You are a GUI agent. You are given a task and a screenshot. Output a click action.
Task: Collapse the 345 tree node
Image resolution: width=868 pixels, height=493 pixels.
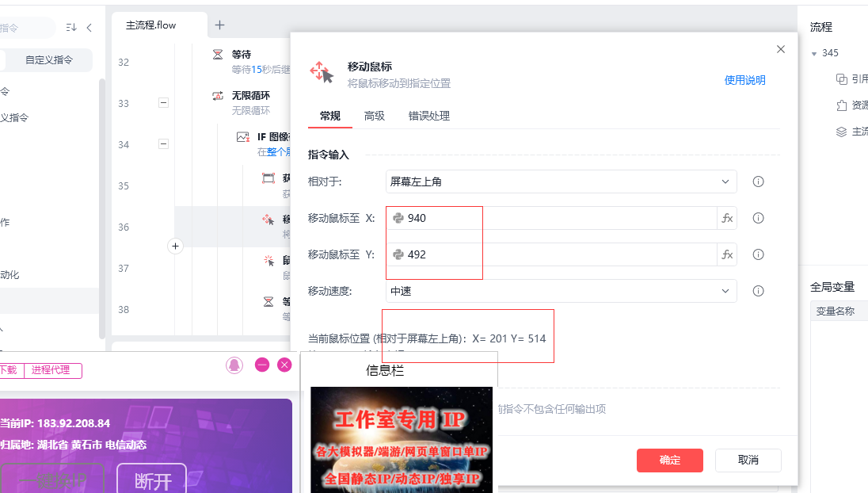tap(814, 54)
